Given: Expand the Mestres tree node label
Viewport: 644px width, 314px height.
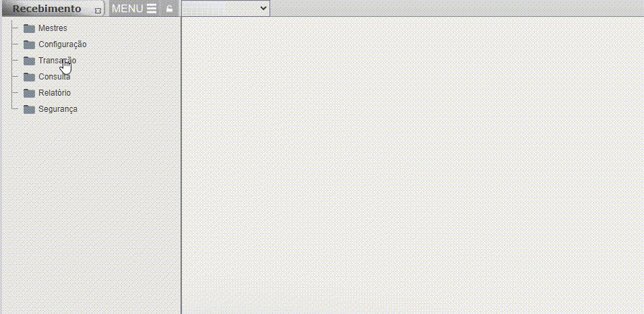Looking at the screenshot, I should (53, 28).
